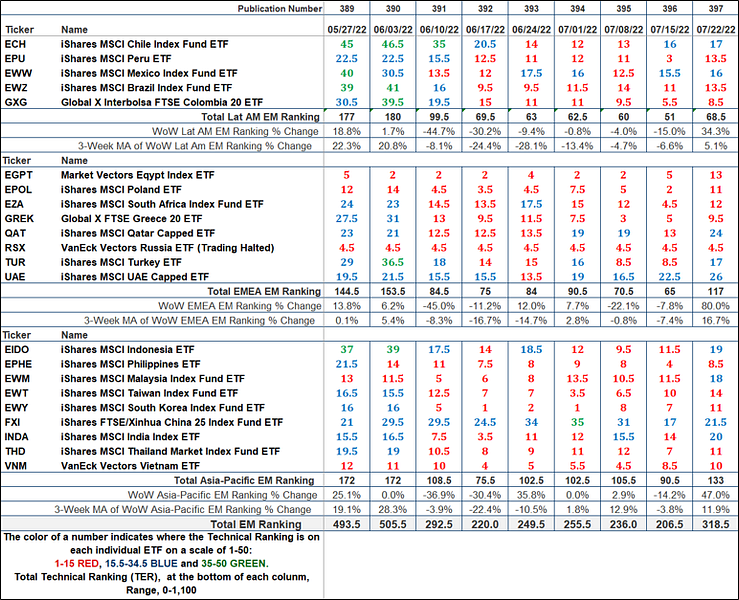Click the FXI ticker cell
Screen dimensions: 739x600
click(x=12, y=423)
